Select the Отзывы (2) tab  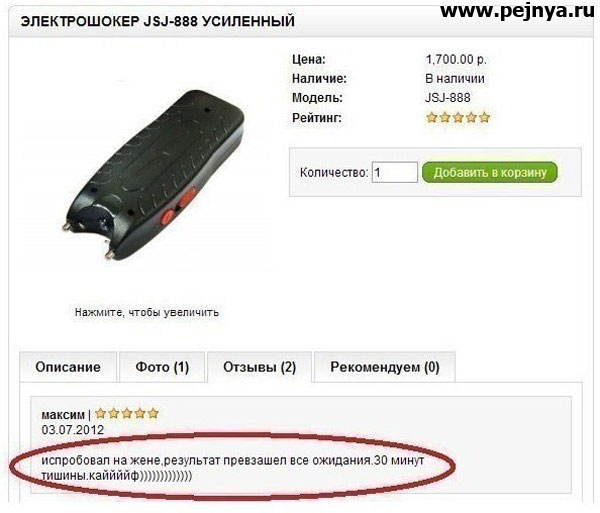pyautogui.click(x=259, y=367)
